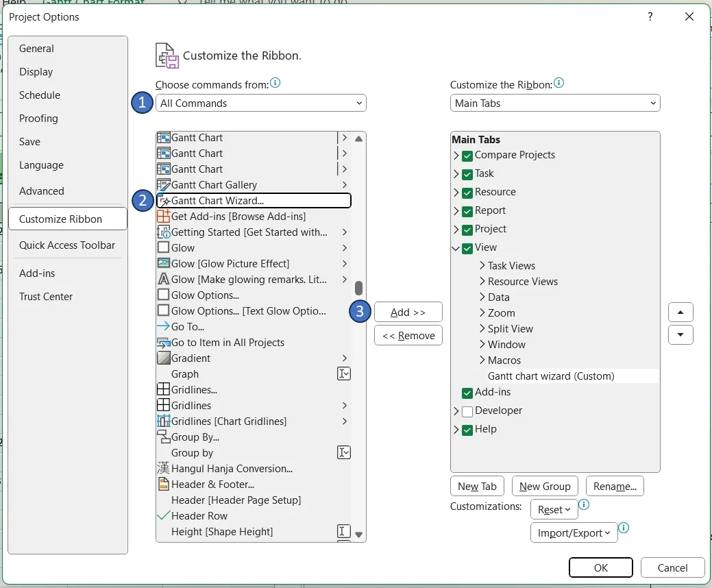Screen dimensions: 712x588
Task: Switch to the Proofing settings page
Action: [x=38, y=118]
